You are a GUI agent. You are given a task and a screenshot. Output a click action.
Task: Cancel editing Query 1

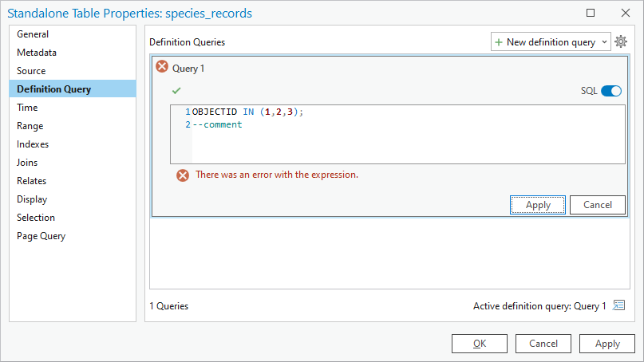point(597,205)
